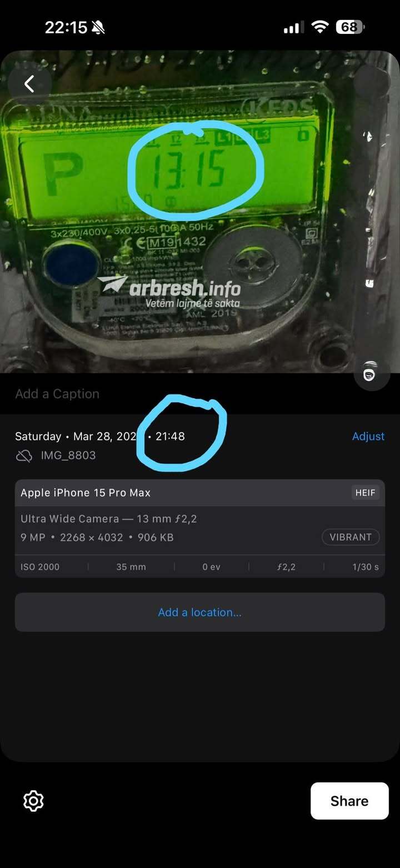400x868 pixels.
Task: Tap the cellular signal bars
Action: click(x=292, y=27)
